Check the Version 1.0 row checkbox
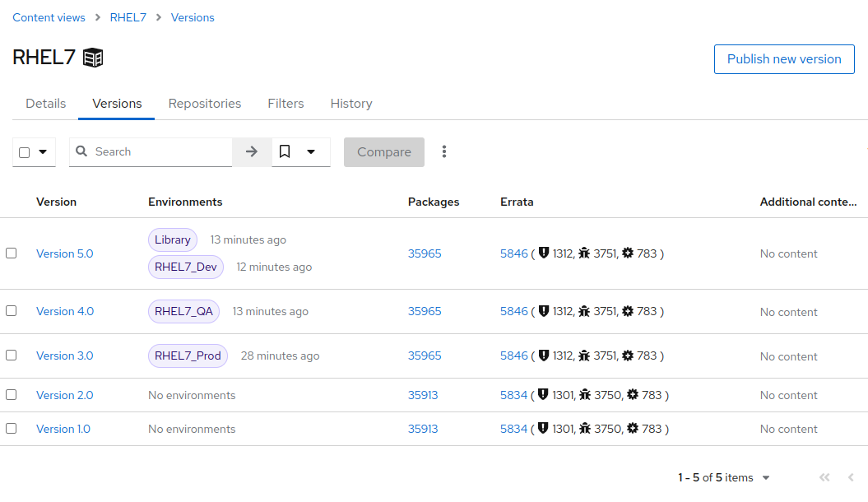868x502 pixels. 11,429
